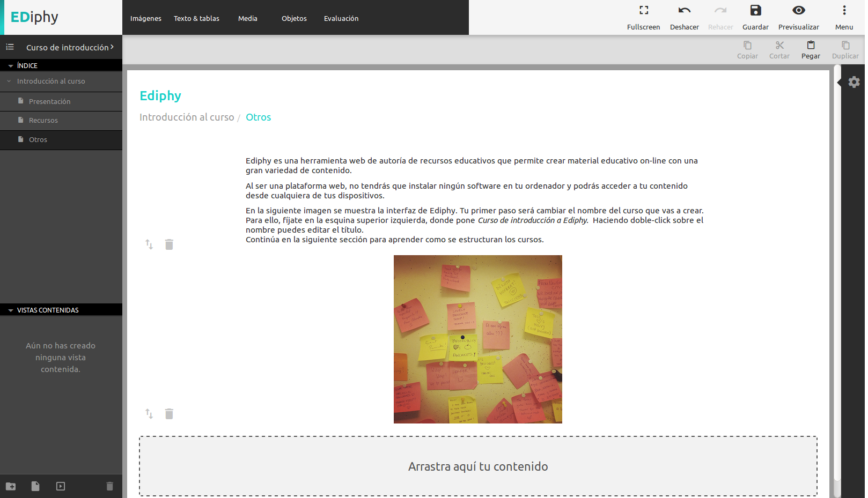868x498 pixels.
Task: Open the Media plugin tab
Action: click(x=248, y=18)
